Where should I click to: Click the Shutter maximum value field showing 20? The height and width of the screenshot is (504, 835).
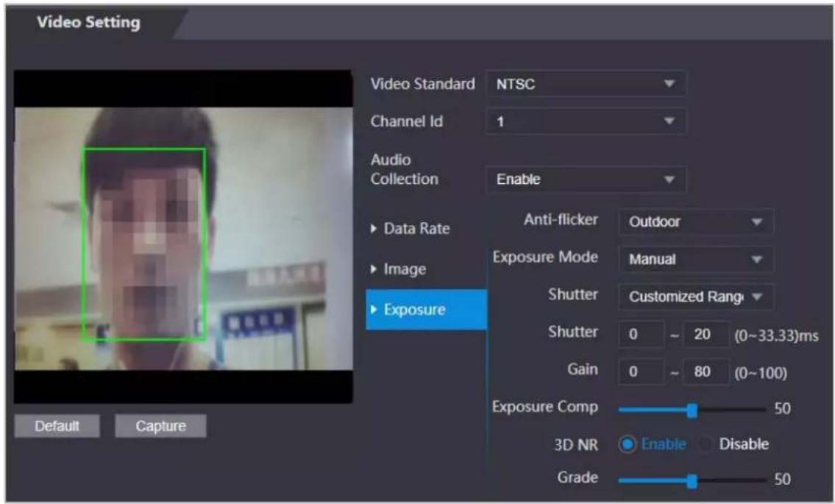tap(706, 334)
